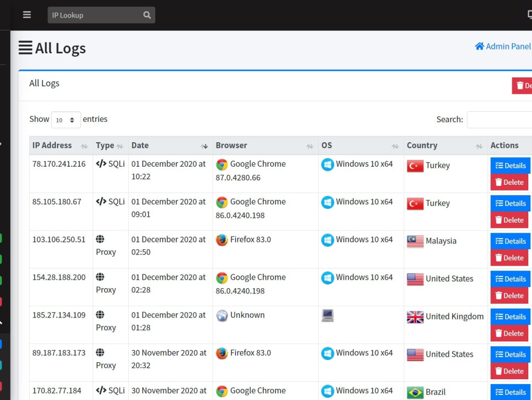532x400 pixels.
Task: Click the 'Malaysia' country text
Action: tap(440, 241)
